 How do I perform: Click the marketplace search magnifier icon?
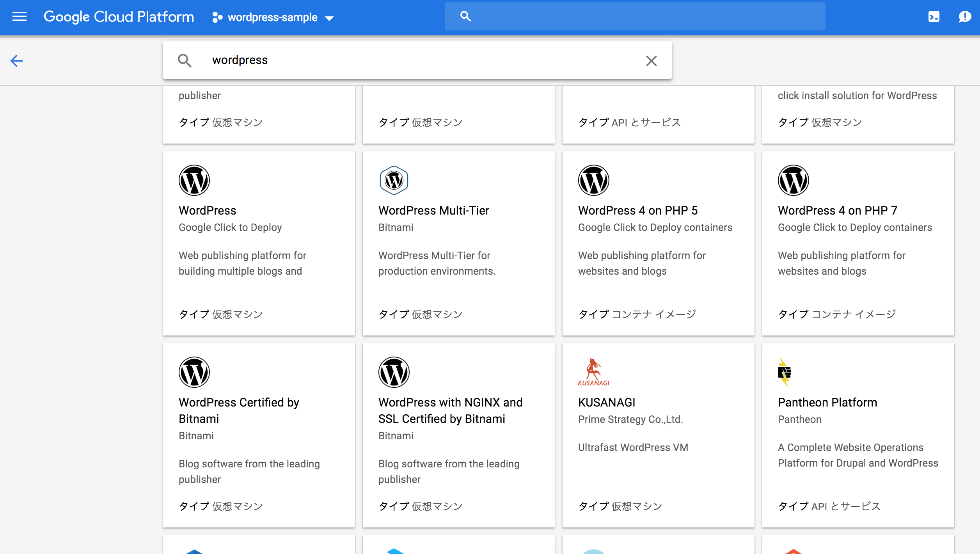185,61
